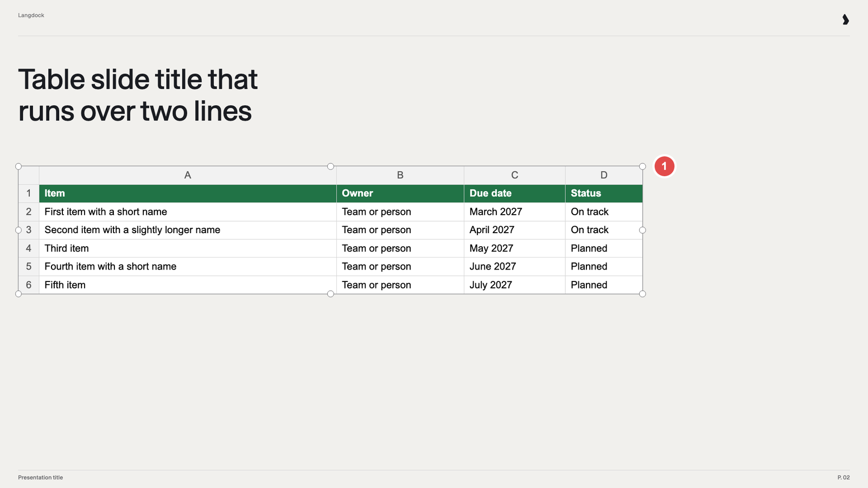Viewport: 868px width, 488px height.
Task: Select the "Fifth item" cell
Action: click(188, 285)
